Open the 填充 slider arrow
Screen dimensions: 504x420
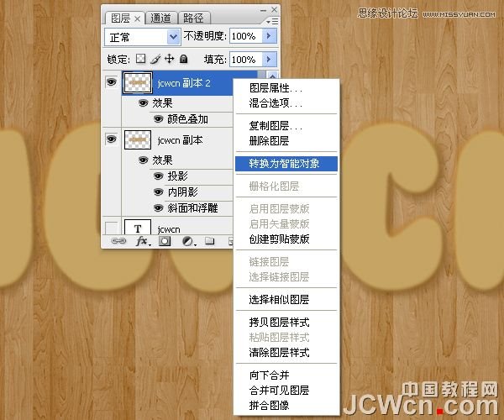269,59
